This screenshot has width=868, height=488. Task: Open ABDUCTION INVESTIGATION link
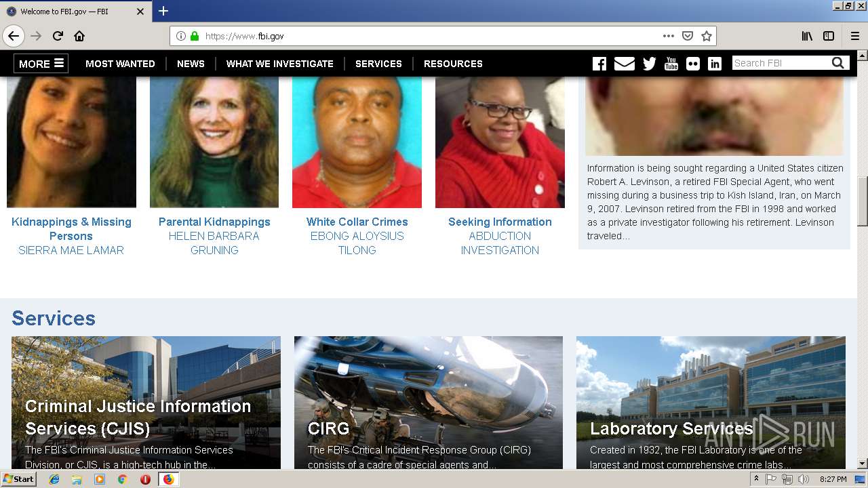(500, 243)
